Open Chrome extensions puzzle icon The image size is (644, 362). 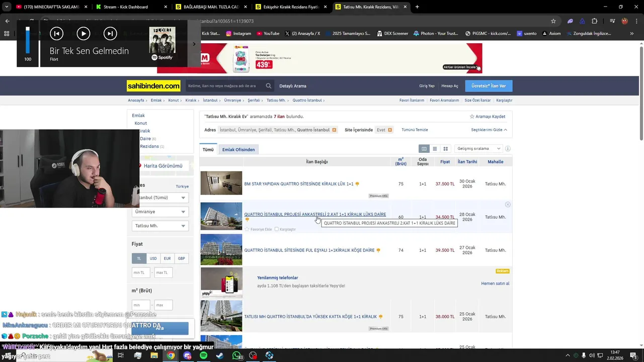[x=595, y=21]
